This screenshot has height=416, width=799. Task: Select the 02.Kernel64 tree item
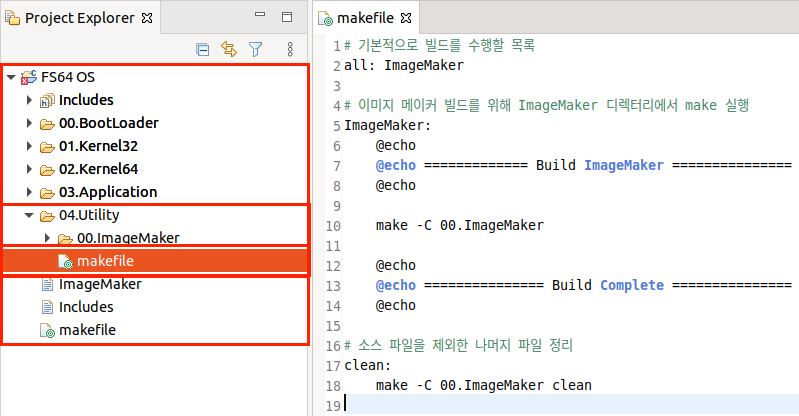point(98,169)
